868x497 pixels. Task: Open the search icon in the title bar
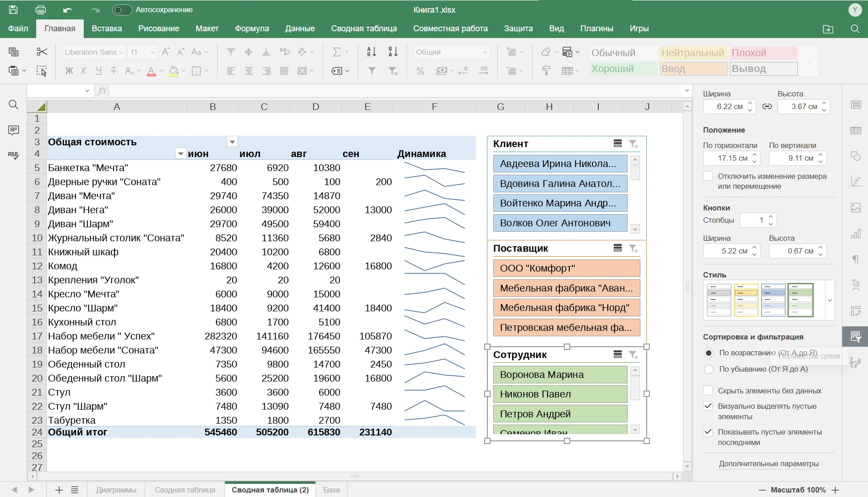[855, 29]
